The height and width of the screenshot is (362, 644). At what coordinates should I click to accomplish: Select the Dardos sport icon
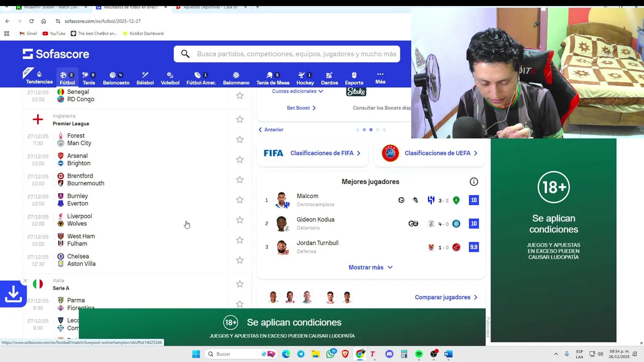click(329, 77)
